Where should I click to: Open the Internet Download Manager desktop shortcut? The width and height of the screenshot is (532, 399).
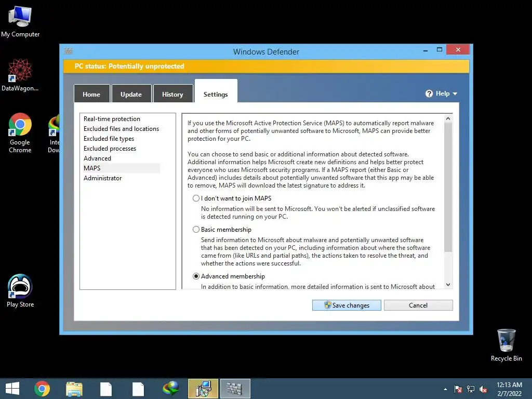pyautogui.click(x=54, y=134)
